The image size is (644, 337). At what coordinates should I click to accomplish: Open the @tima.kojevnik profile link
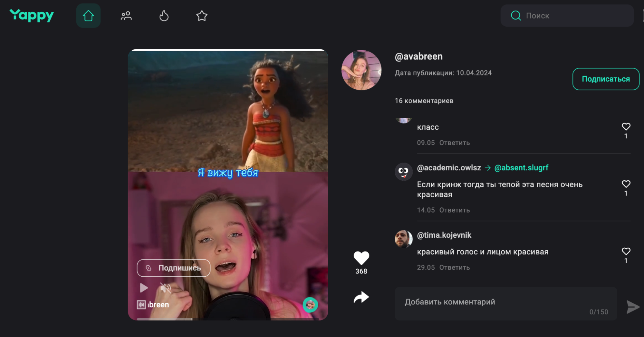(x=444, y=235)
